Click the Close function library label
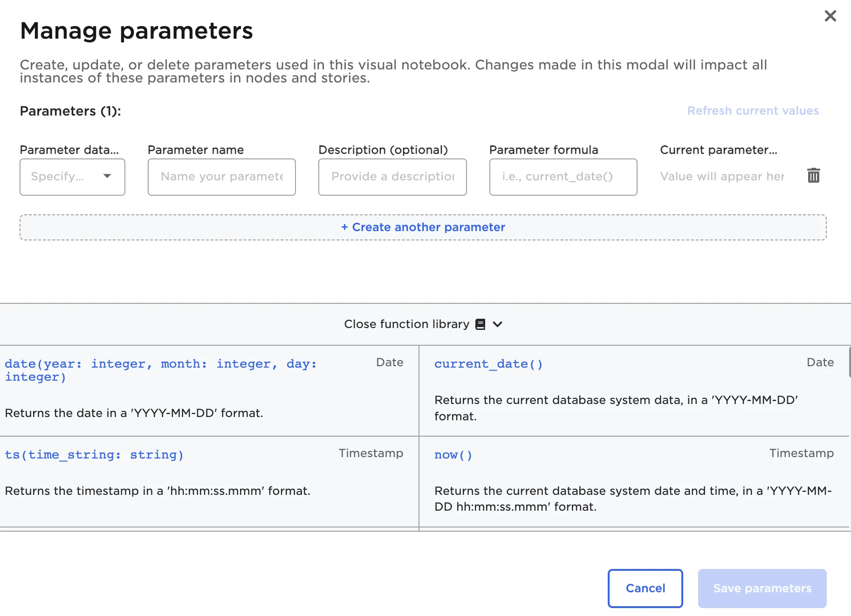 pos(406,324)
